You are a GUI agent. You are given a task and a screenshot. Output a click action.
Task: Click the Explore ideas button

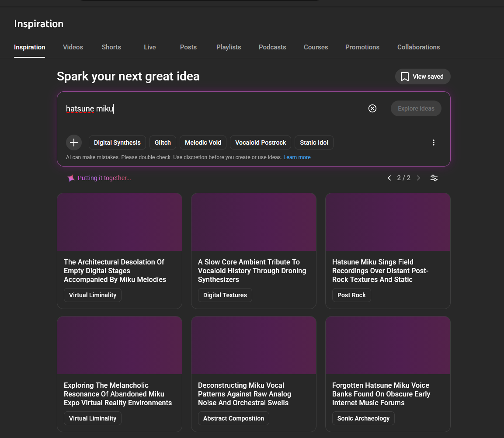[416, 108]
